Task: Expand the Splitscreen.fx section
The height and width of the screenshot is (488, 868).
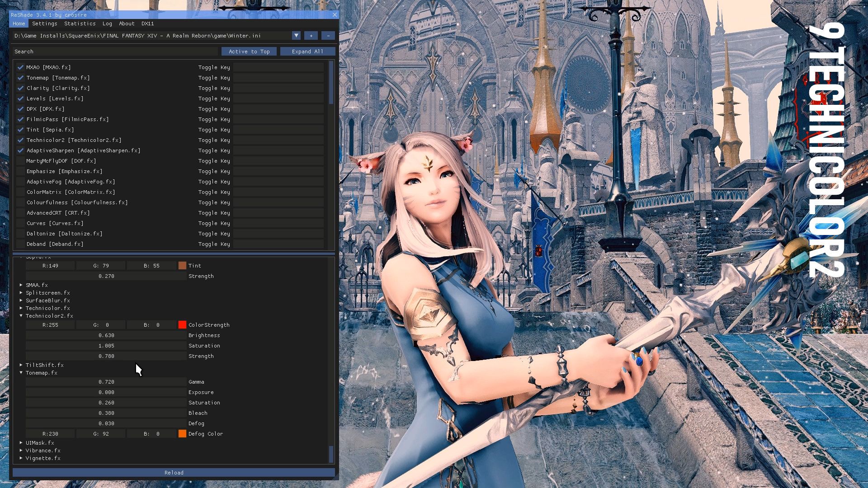Action: tap(21, 293)
